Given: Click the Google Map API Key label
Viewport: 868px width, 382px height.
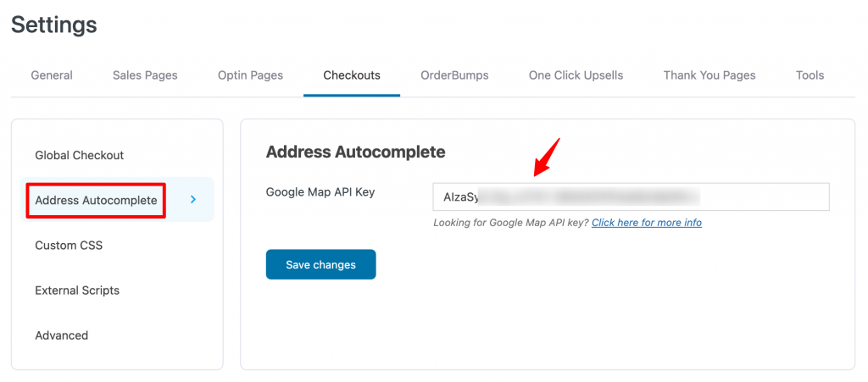Looking at the screenshot, I should tap(320, 192).
